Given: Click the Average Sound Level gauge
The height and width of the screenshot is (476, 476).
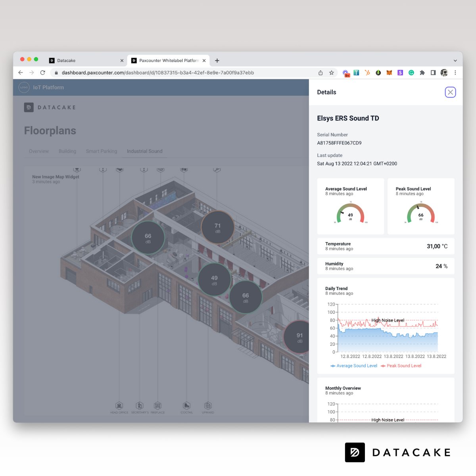Looking at the screenshot, I should click(x=350, y=214).
